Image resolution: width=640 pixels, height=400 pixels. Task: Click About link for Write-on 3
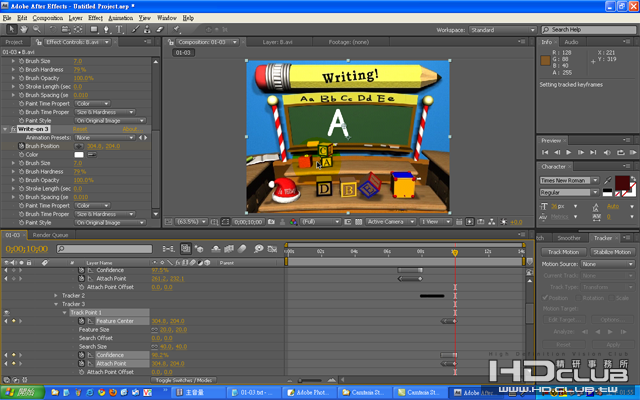click(132, 129)
